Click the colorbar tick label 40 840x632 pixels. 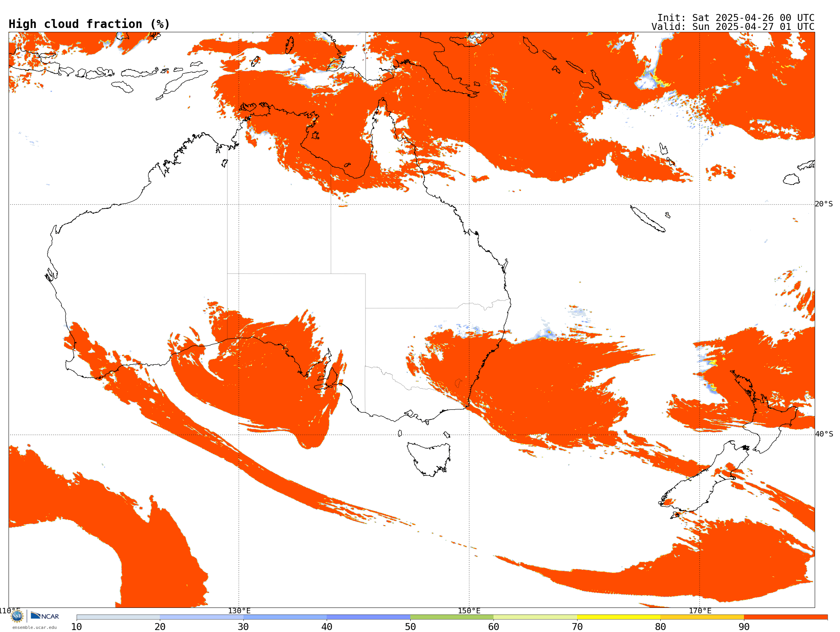coord(327,627)
